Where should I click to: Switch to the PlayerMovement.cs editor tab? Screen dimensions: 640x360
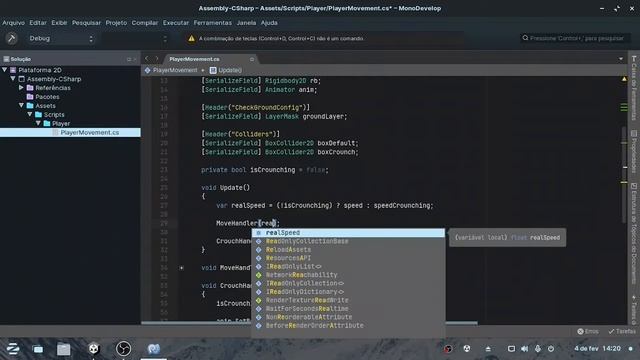coord(194,59)
